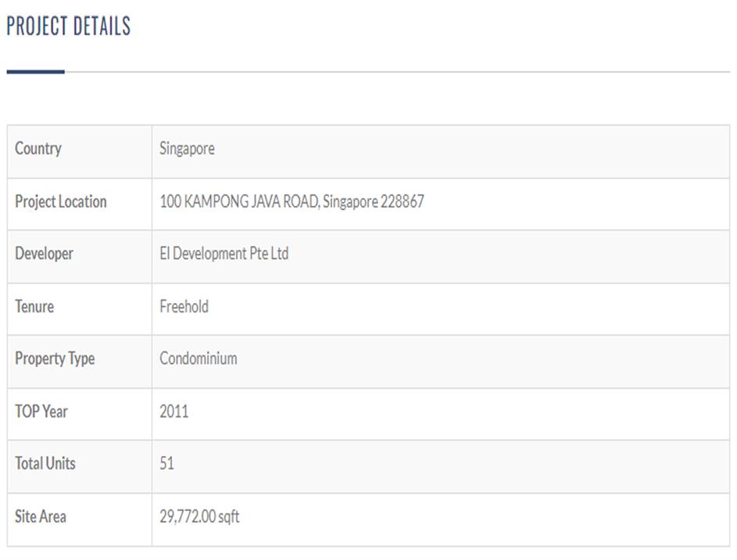
Task: Click EI Development Pte Ltd text
Action: (224, 254)
